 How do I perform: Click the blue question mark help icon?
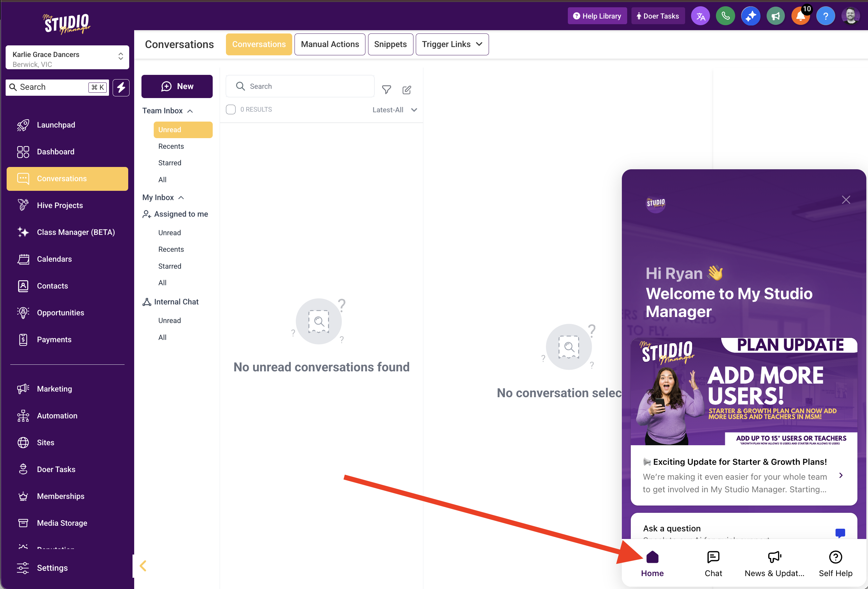826,17
